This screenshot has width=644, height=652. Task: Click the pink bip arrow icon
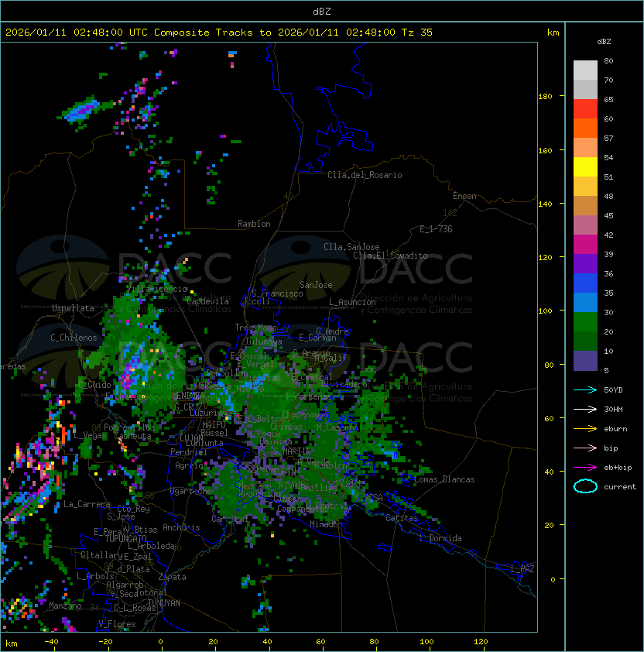point(585,448)
